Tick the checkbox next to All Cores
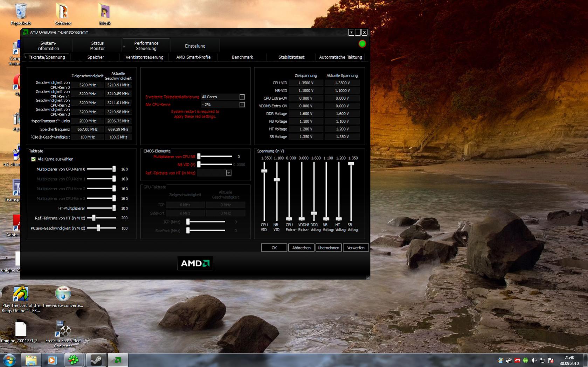The width and height of the screenshot is (588, 367). coord(242,97)
